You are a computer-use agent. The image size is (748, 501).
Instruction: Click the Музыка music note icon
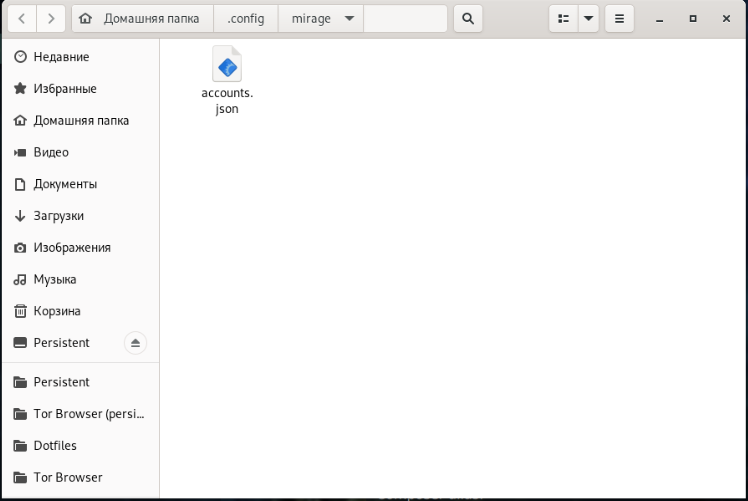(20, 280)
